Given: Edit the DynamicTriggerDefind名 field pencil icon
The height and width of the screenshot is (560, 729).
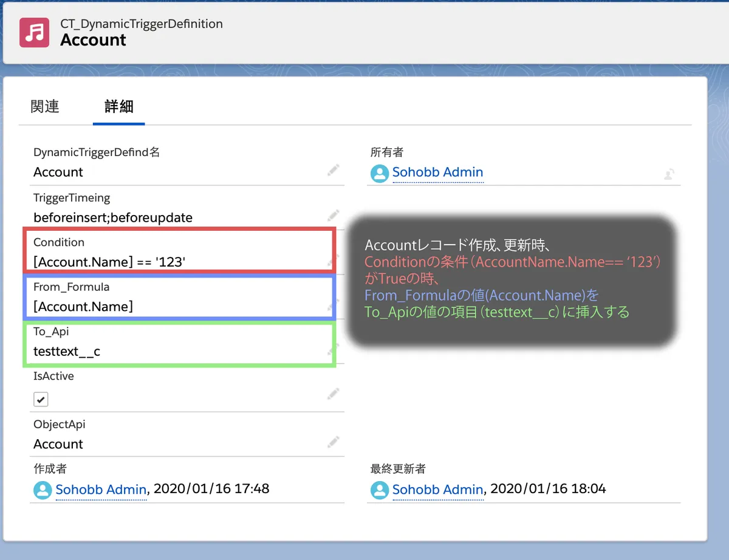Looking at the screenshot, I should 333,170.
